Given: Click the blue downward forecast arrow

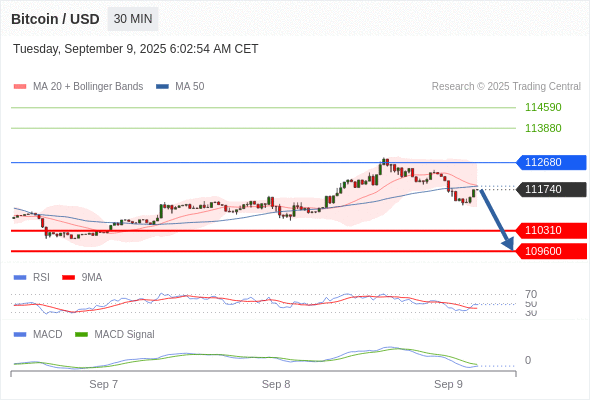Looking at the screenshot, I should pos(496,220).
